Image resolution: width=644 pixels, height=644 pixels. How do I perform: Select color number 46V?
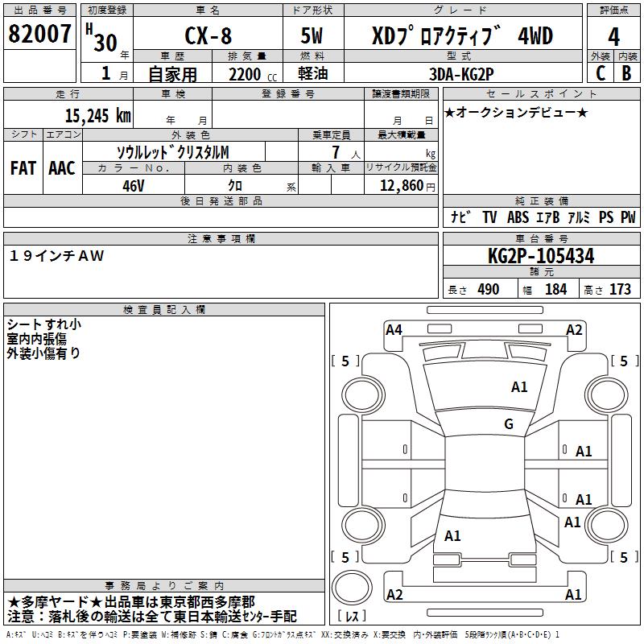[134, 186]
